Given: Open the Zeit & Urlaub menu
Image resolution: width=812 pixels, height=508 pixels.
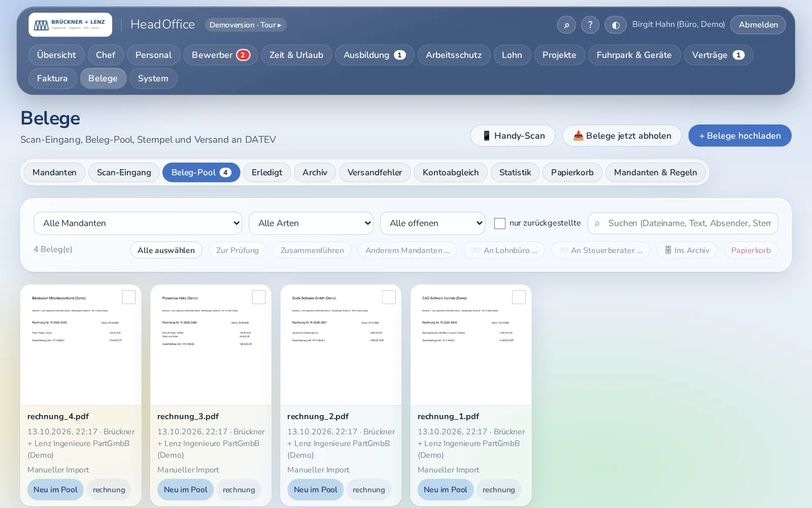Looking at the screenshot, I should coord(296,55).
